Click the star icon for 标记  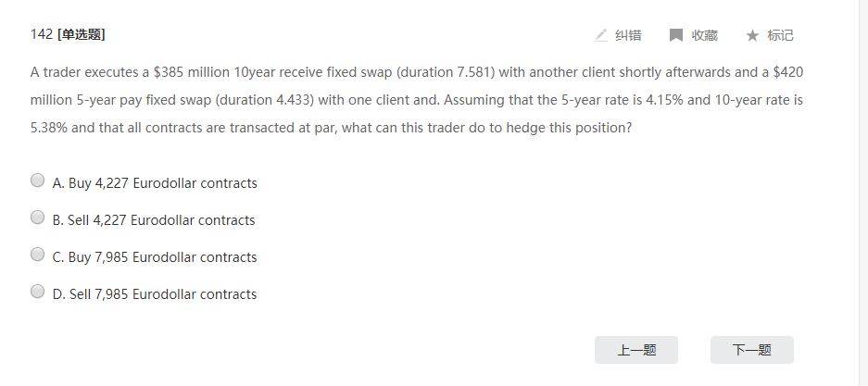pyautogui.click(x=752, y=35)
